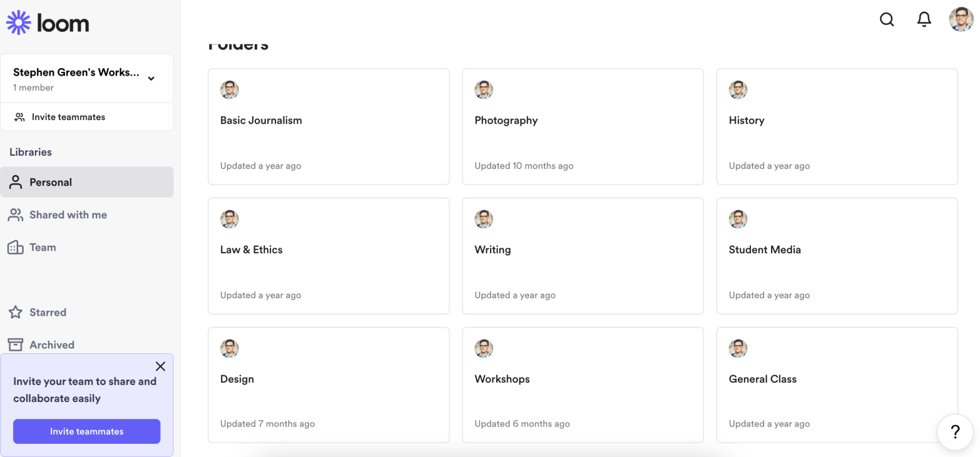Expand the Stephen Green's Workspace dropdown
This screenshot has height=457, width=980.
[151, 79]
